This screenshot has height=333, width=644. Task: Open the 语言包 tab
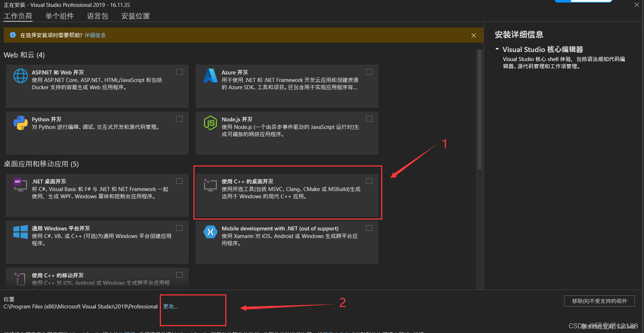[x=98, y=16]
